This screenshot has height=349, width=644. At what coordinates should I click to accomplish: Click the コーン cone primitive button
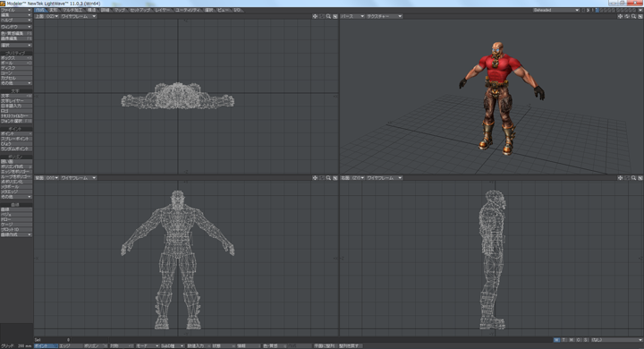point(16,73)
